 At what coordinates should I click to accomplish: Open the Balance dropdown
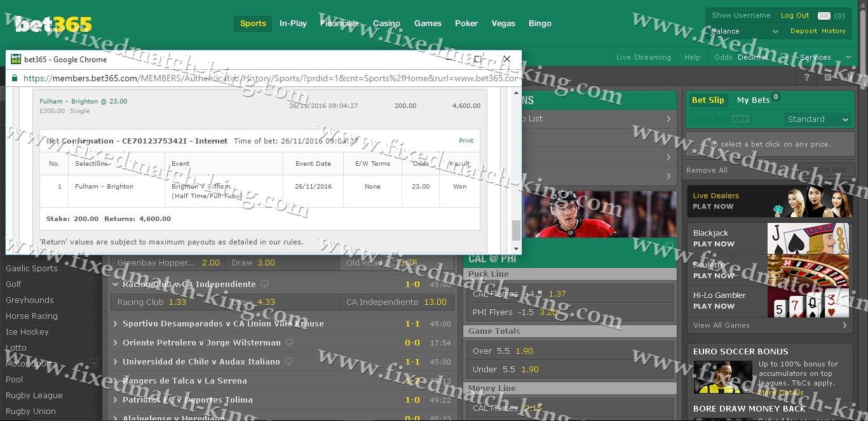point(745,31)
